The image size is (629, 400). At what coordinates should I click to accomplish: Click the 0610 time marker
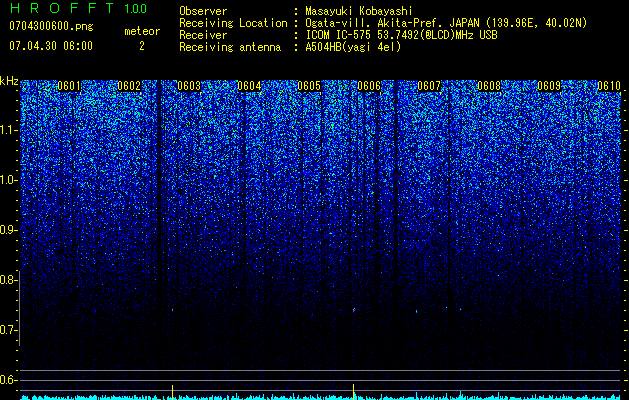pos(609,86)
